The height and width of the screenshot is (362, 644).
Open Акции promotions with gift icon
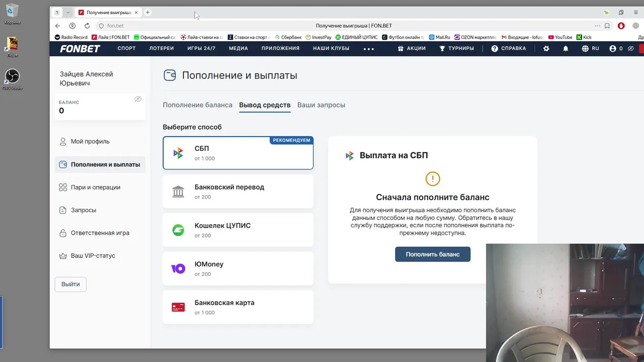click(412, 49)
